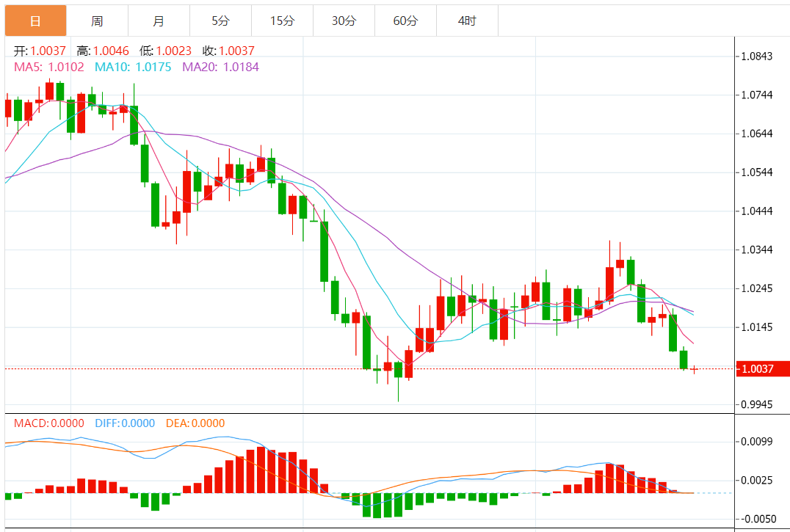This screenshot has height=532, width=790.
Task: Click the DEA:0.0000 label
Action: [x=195, y=423]
